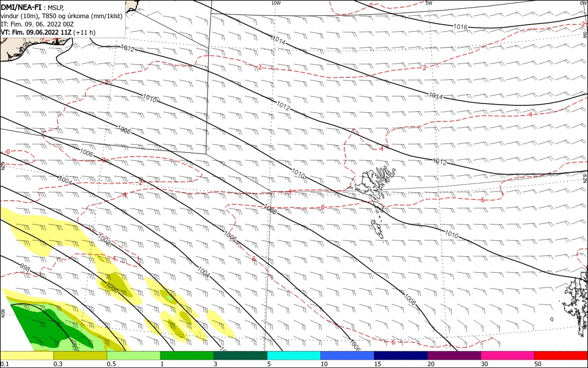Screen dimensions: 588x368
Task: Click the 1000 isobar label
Action: tap(112, 288)
